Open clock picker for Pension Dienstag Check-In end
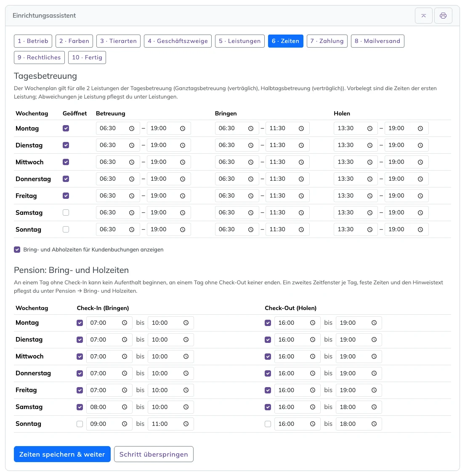The height and width of the screenshot is (476, 465). click(x=186, y=340)
